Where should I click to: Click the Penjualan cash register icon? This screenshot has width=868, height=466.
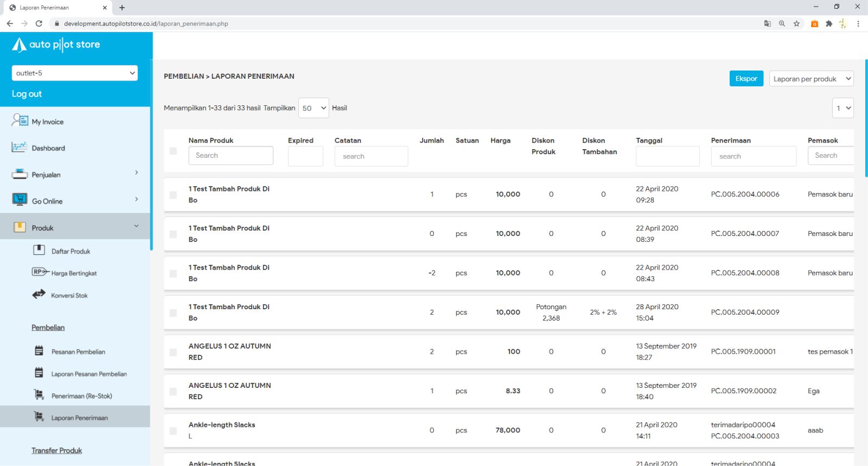pos(20,174)
